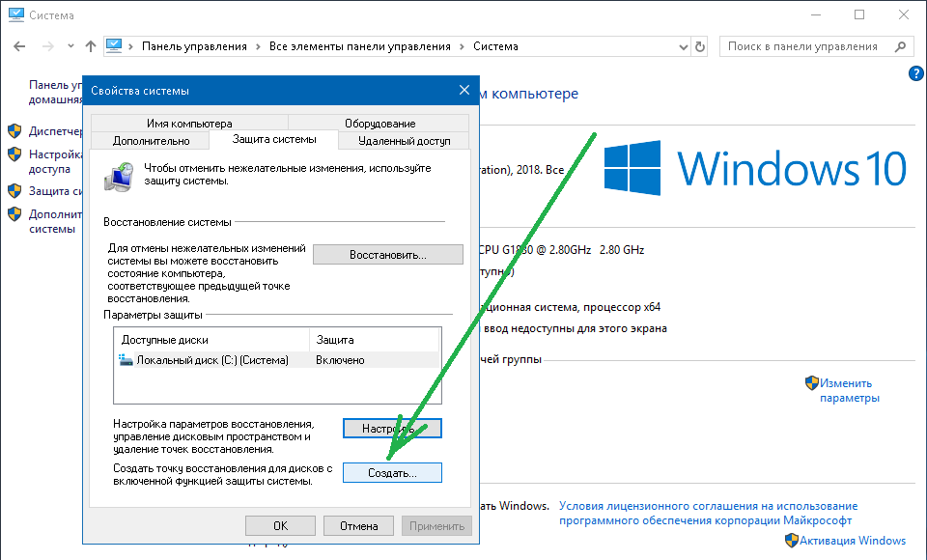Click shield icon beside 'Активация Windows'
Screen dimensions: 927x560
point(792,540)
